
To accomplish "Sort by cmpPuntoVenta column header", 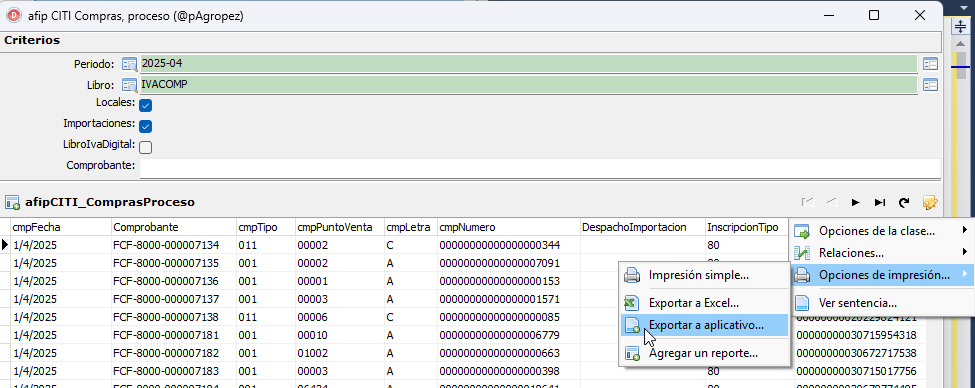I will pos(339,227).
